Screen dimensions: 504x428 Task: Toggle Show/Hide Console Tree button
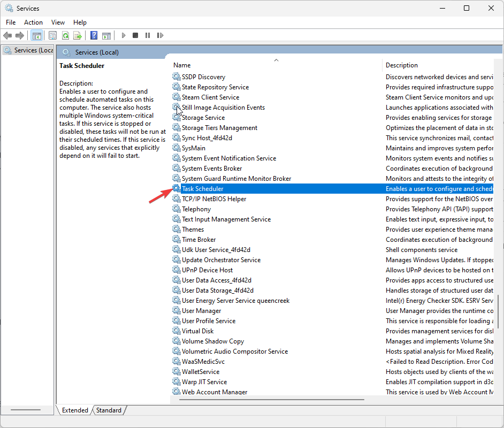(37, 36)
